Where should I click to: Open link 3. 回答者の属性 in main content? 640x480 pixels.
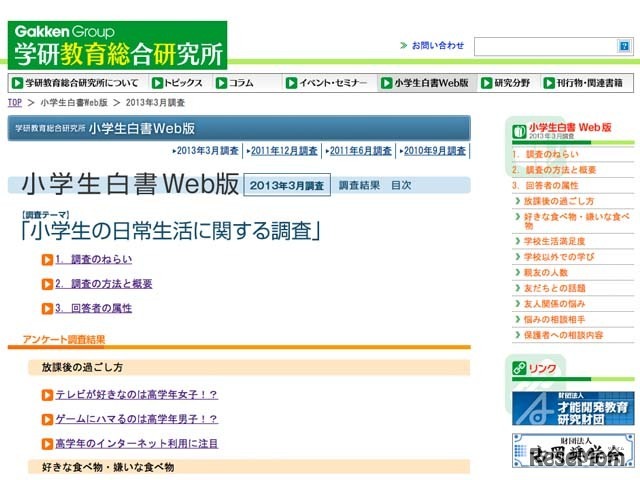click(x=94, y=308)
